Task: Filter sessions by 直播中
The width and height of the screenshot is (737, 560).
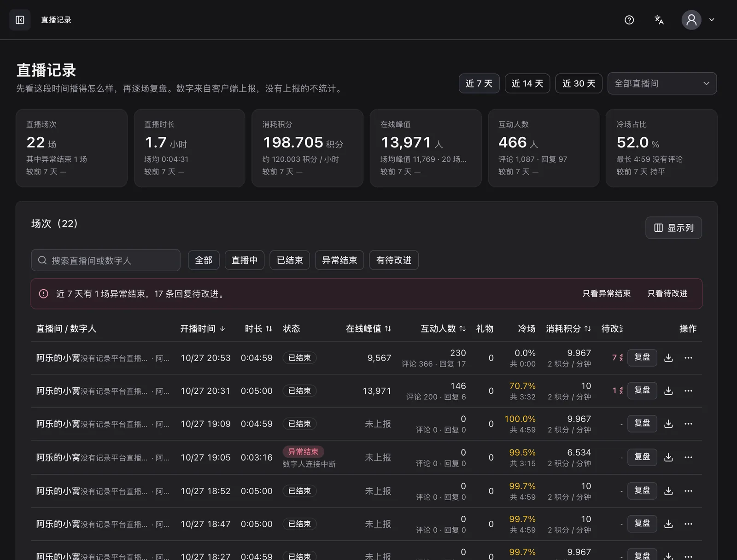Action: [244, 260]
